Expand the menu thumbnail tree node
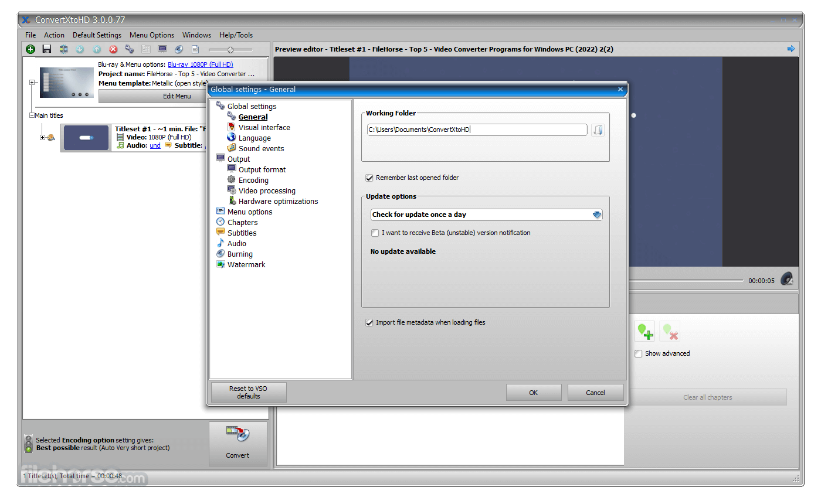The height and width of the screenshot is (504, 821). tap(32, 83)
